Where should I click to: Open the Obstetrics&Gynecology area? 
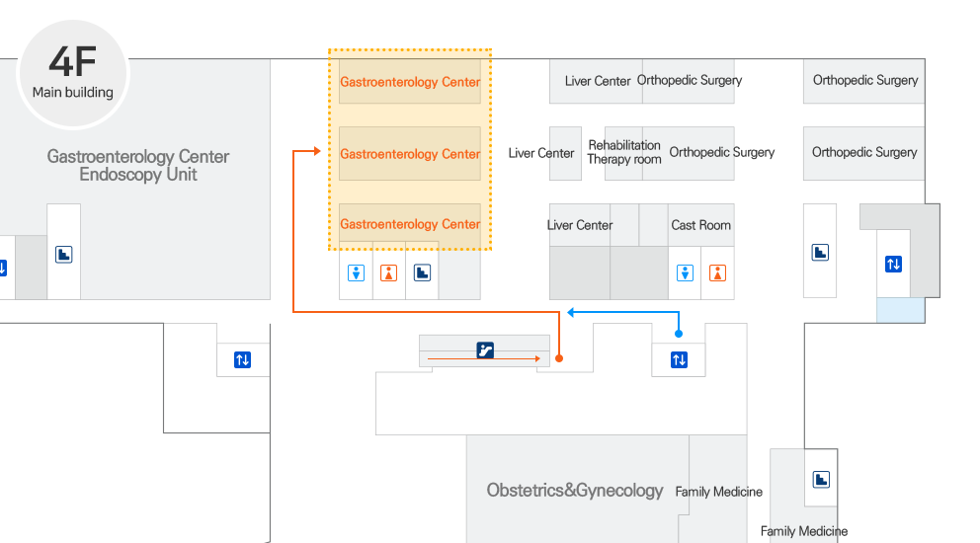pyautogui.click(x=575, y=490)
